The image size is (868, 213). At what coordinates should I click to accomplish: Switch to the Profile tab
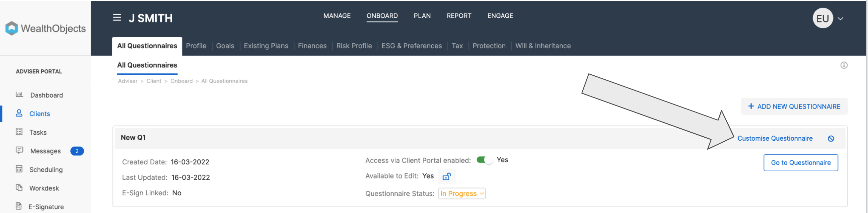point(196,46)
